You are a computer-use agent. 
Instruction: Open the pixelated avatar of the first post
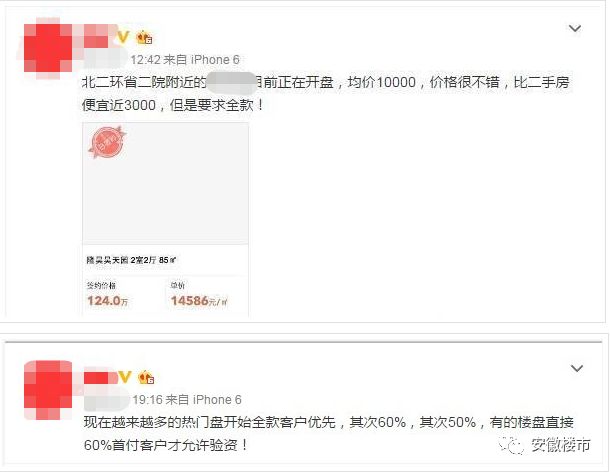coord(48,48)
